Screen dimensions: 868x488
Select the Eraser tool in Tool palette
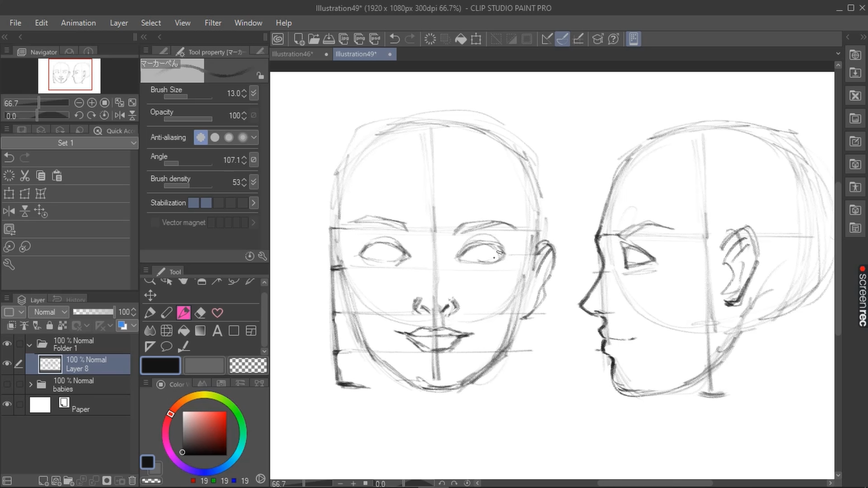pyautogui.click(x=200, y=313)
